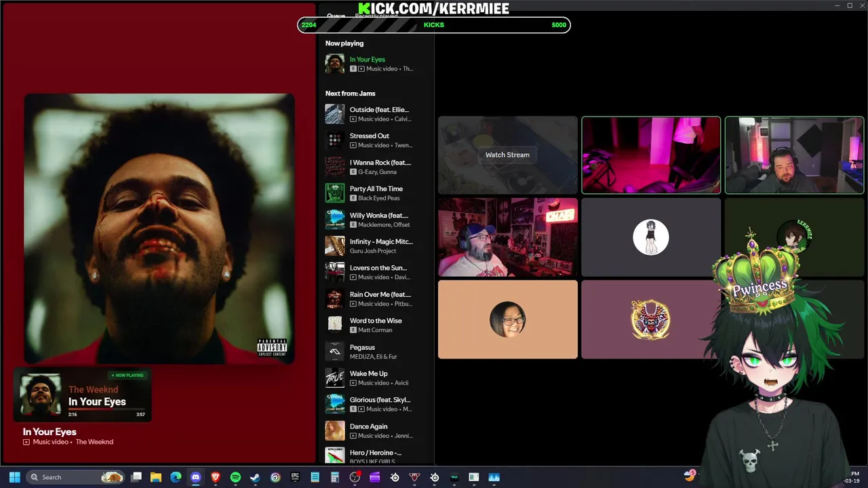Viewport: 868px width, 488px height.
Task: Open Brave browser from the taskbar
Action: click(216, 477)
